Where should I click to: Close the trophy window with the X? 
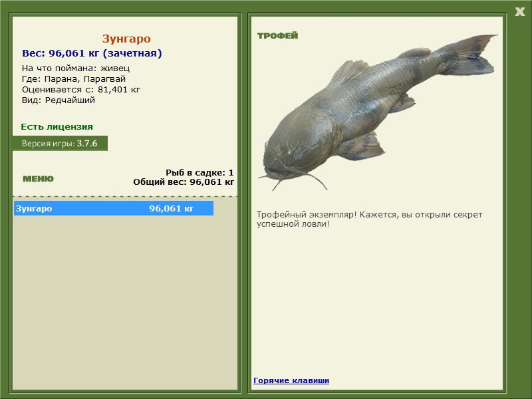pos(519,11)
